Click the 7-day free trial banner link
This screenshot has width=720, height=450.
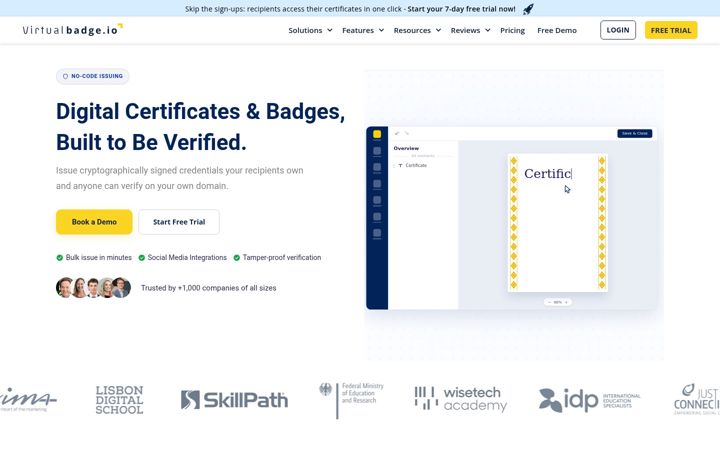pos(461,9)
